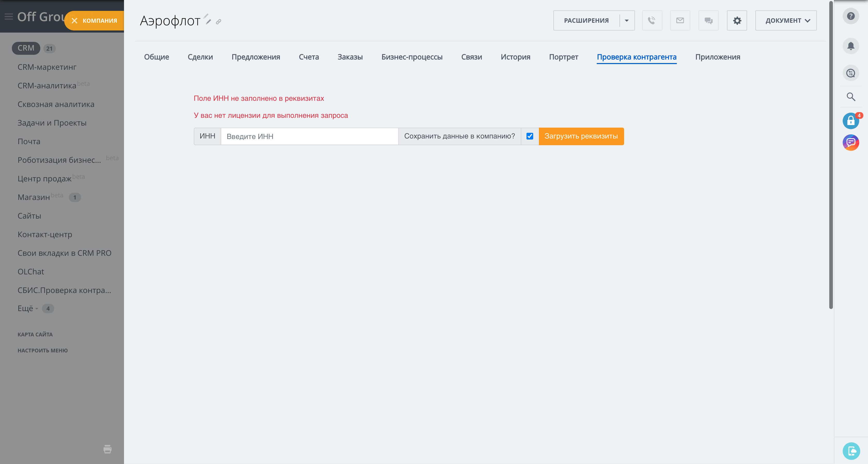Click the copy link icon beside title
Viewport: 868px width, 464px height.
coord(218,21)
